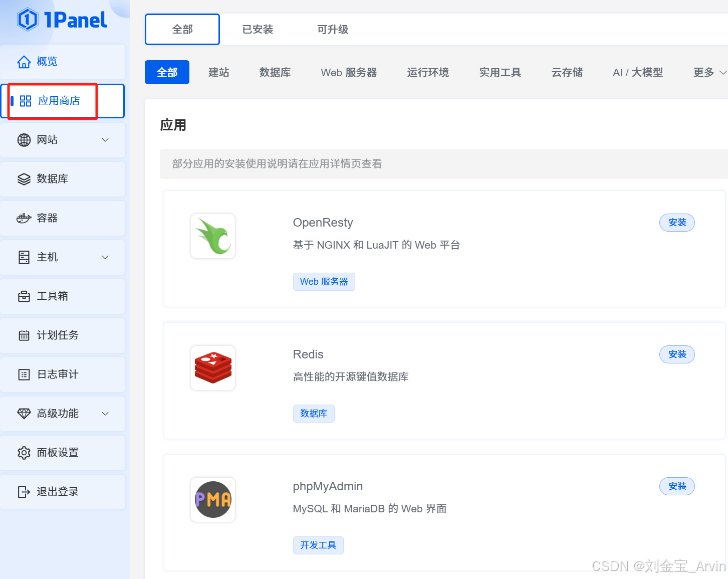Viewport: 728px width, 579px height.
Task: Click the 数据库 tag on Redis
Action: coord(314,414)
